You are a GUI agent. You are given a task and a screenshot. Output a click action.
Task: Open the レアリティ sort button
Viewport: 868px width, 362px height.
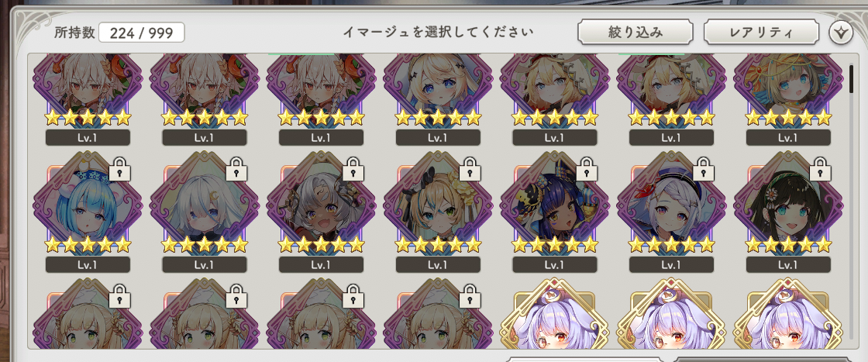(x=761, y=32)
